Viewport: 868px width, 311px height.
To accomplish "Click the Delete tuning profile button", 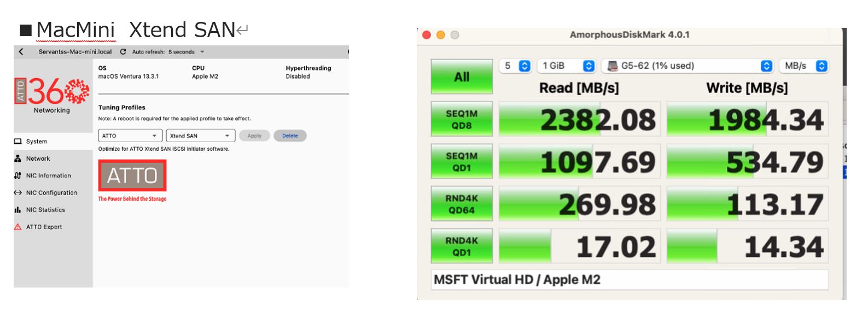I will coord(290,136).
